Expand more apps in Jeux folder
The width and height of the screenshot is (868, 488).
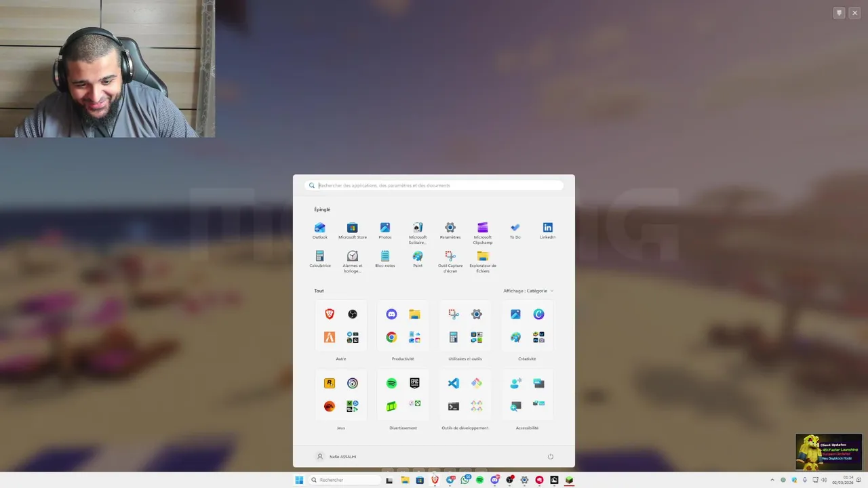[x=353, y=406]
